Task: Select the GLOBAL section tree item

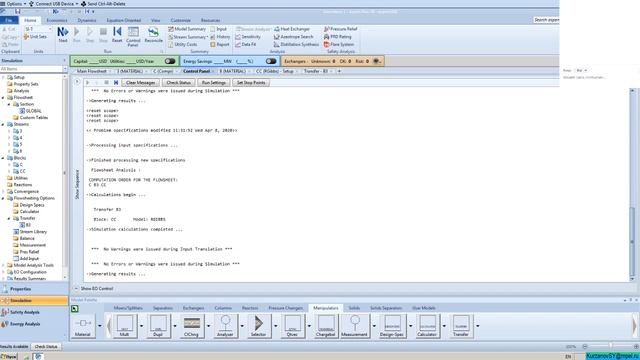Action: (33, 111)
